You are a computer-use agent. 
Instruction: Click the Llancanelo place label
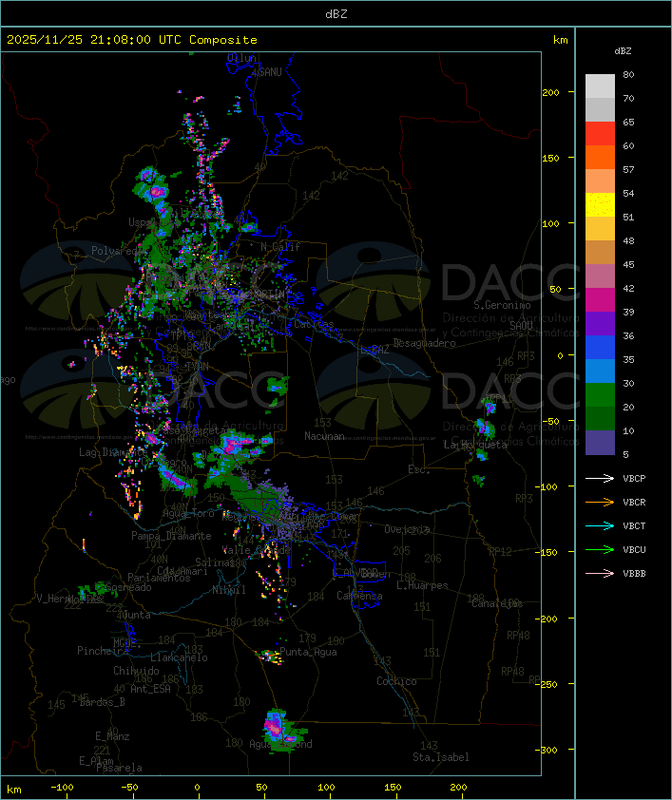point(179,657)
